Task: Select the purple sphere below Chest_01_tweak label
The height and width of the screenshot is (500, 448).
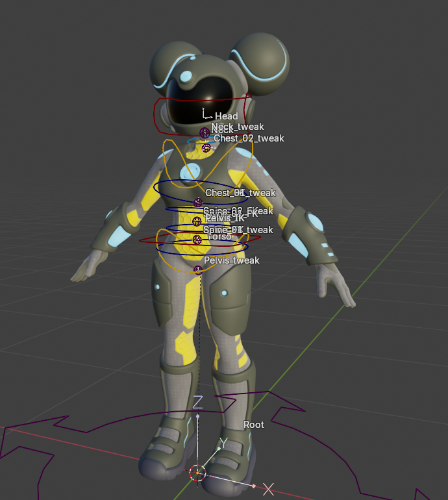Action: pos(198,202)
